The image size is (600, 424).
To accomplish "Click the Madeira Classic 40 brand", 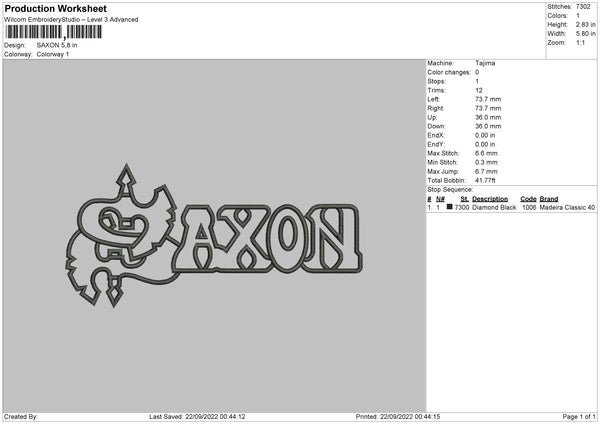I will tap(567, 207).
